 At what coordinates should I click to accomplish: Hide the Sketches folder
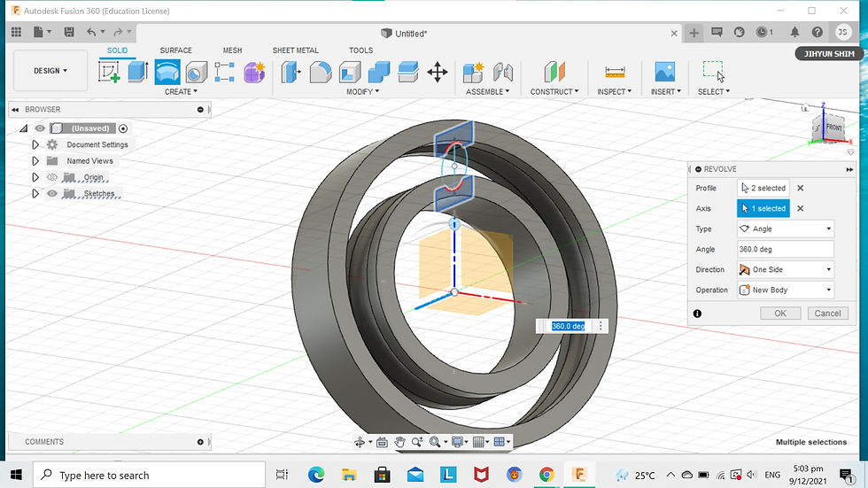pyautogui.click(x=52, y=194)
